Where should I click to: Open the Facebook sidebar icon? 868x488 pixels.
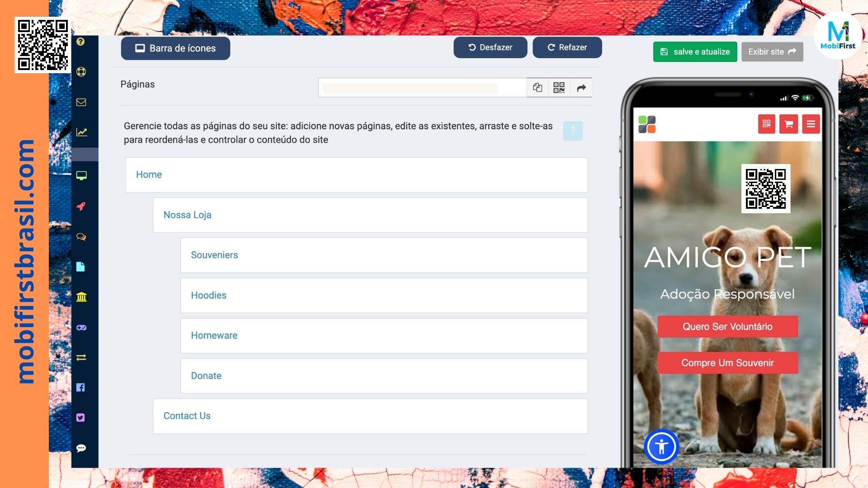80,387
